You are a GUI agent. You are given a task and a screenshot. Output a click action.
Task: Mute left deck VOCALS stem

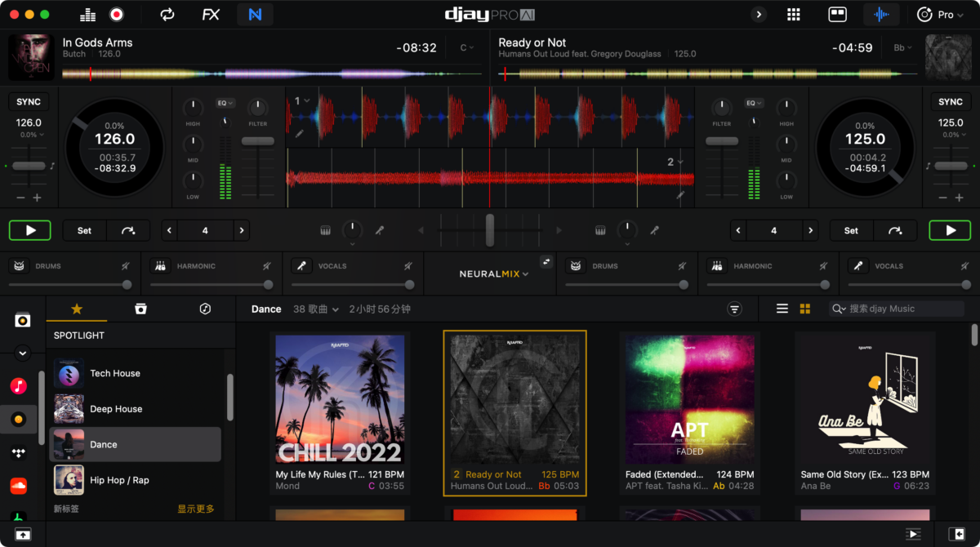[408, 266]
